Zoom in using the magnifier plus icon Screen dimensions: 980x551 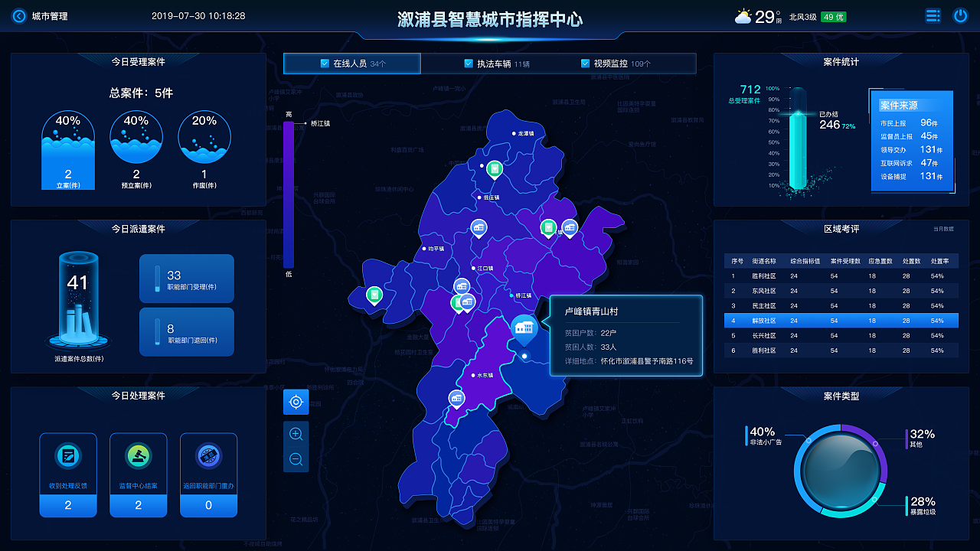coord(296,434)
